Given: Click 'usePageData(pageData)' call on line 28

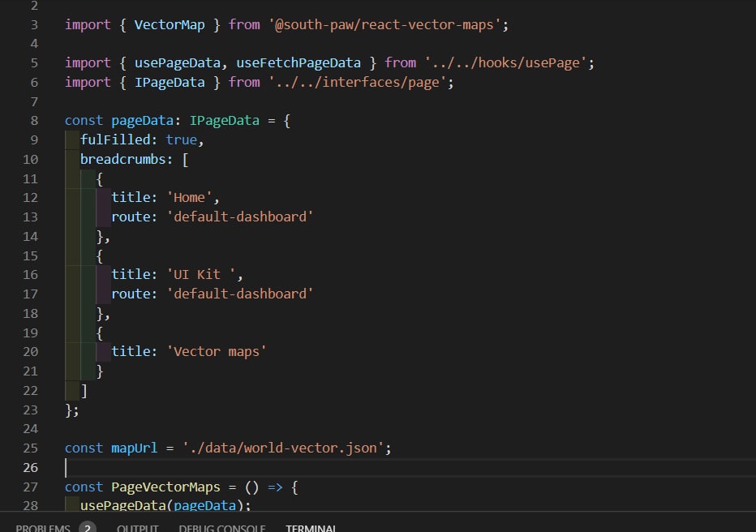Looking at the screenshot, I should tap(162, 505).
